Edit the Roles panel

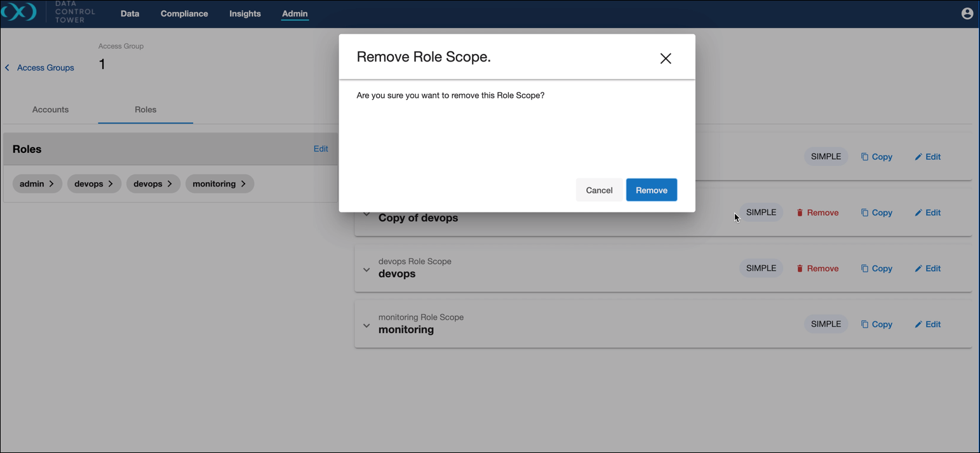[x=321, y=149]
